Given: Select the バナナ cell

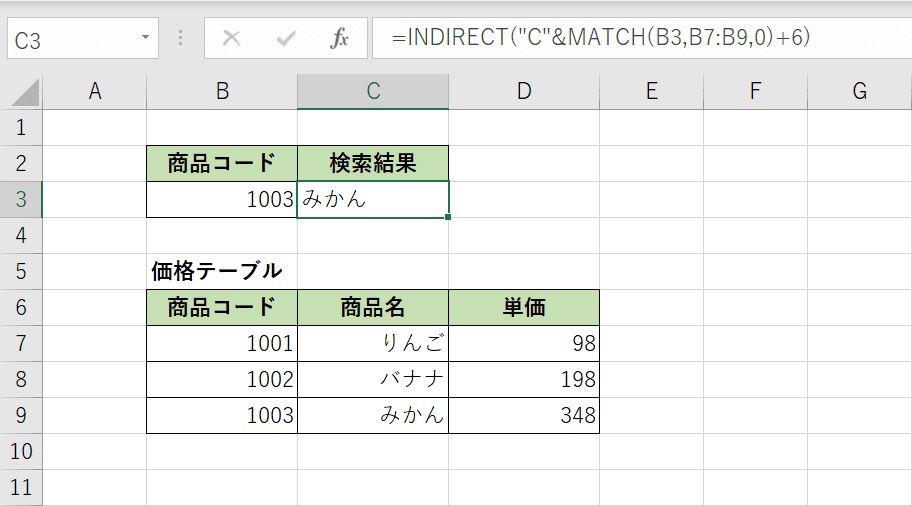Looking at the screenshot, I should 373,380.
